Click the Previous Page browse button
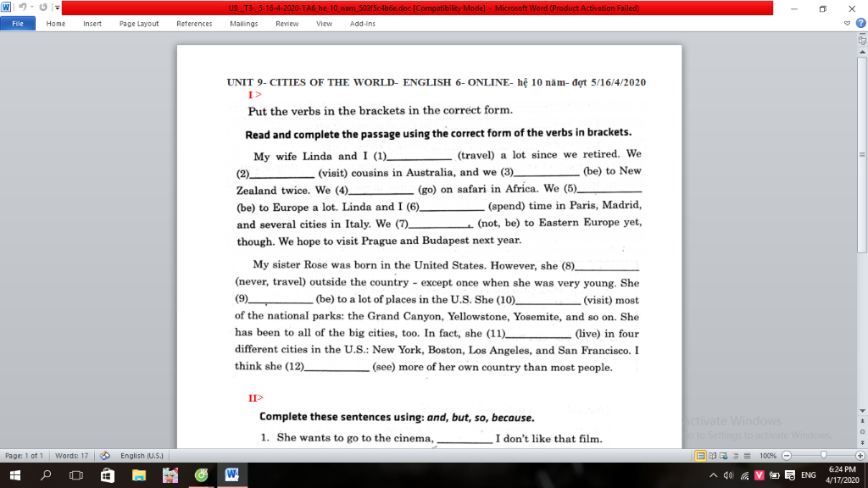 coord(862,421)
